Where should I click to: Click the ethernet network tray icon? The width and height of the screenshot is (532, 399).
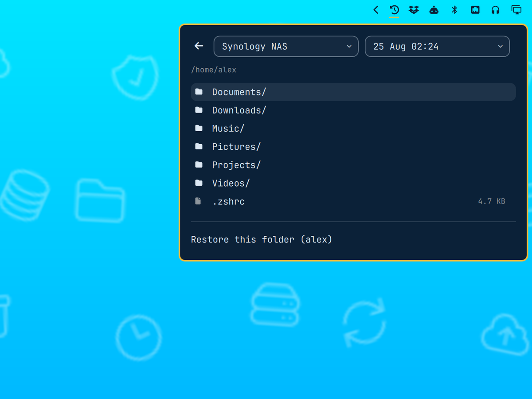pyautogui.click(x=475, y=10)
